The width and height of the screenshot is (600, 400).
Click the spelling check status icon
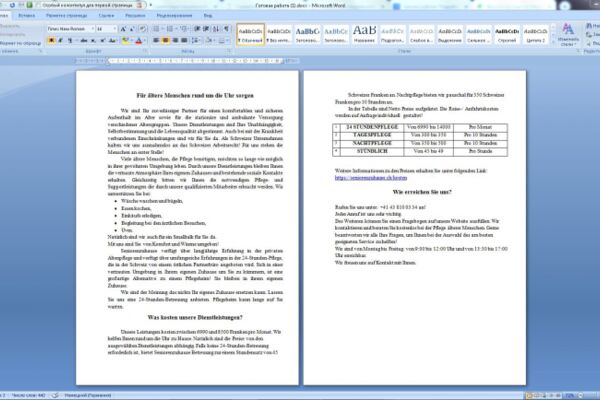click(55, 395)
